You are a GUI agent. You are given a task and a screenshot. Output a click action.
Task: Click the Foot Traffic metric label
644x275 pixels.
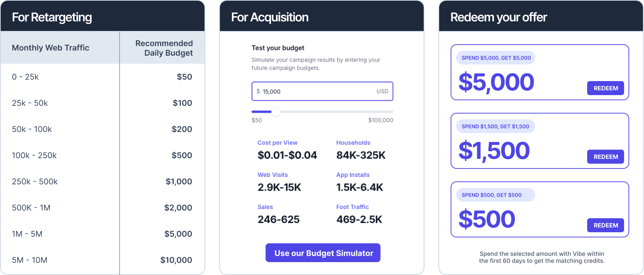click(352, 207)
